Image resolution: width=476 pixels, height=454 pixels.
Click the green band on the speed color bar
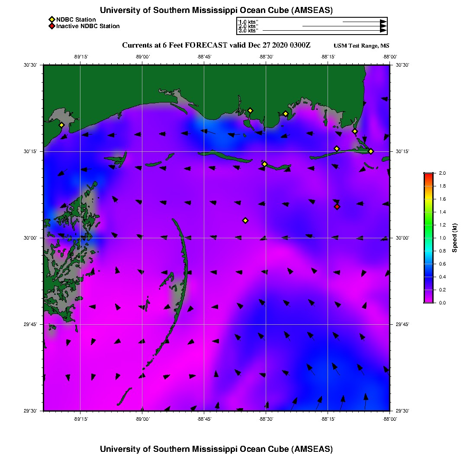(428, 225)
